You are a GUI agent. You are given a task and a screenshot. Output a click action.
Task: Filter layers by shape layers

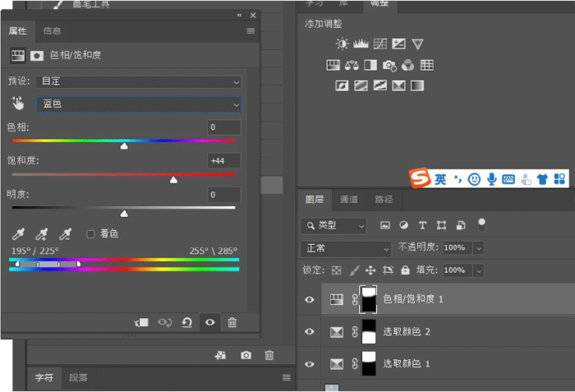tap(442, 225)
